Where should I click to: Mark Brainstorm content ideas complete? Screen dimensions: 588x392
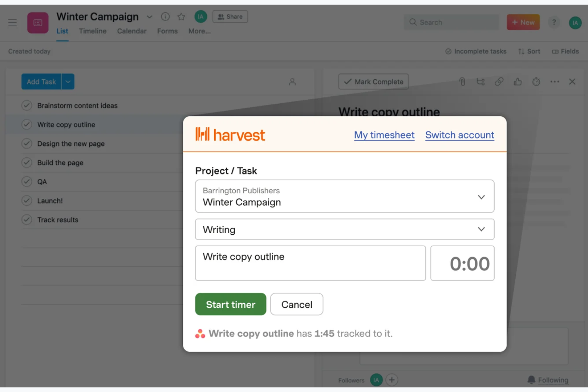(x=27, y=105)
